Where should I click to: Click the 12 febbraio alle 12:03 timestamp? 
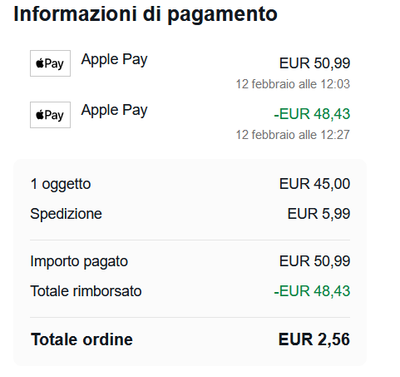click(x=293, y=84)
